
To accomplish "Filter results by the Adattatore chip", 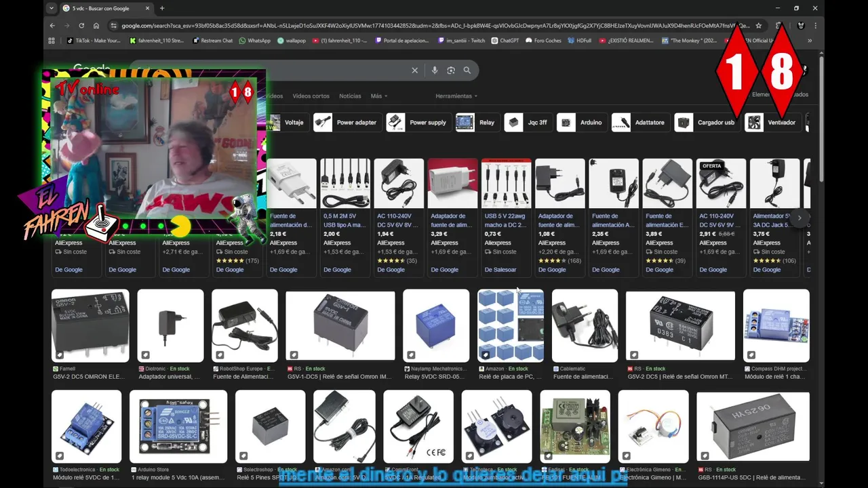I will [640, 123].
